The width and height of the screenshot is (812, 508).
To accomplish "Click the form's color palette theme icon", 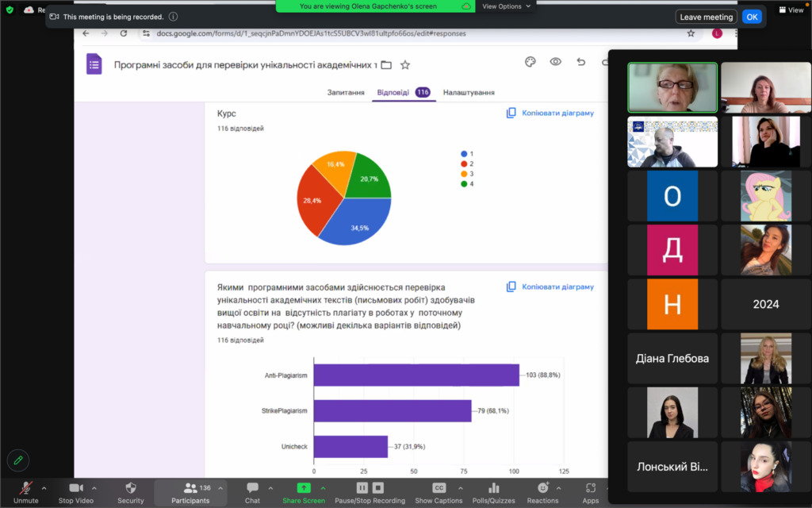I will [530, 63].
